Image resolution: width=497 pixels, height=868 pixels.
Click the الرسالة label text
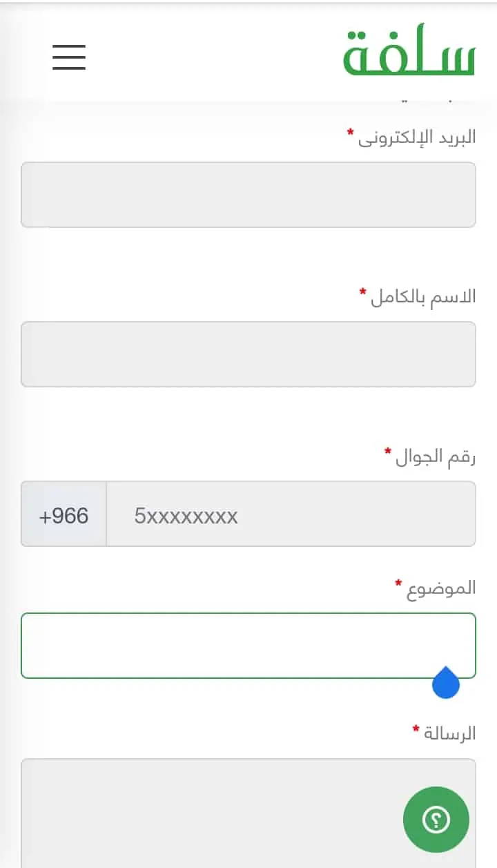coord(449,733)
